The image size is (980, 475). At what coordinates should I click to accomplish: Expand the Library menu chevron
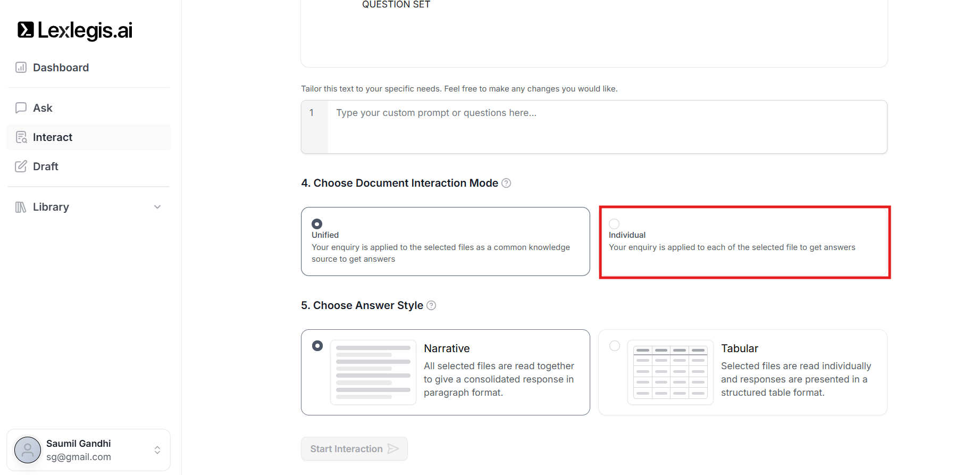click(157, 207)
